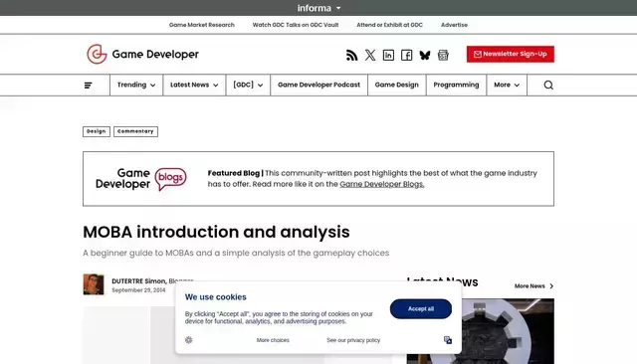Open Game Market Research link

coord(202,25)
